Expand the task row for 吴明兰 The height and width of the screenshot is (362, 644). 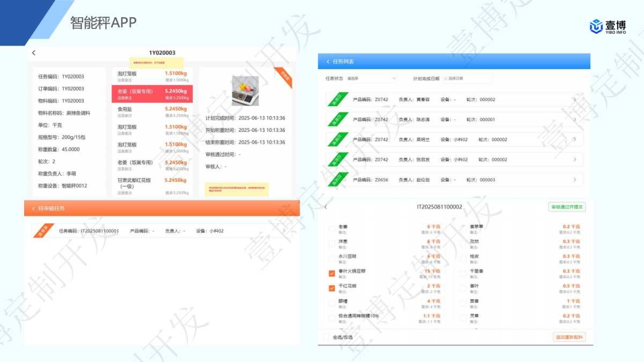point(575,139)
